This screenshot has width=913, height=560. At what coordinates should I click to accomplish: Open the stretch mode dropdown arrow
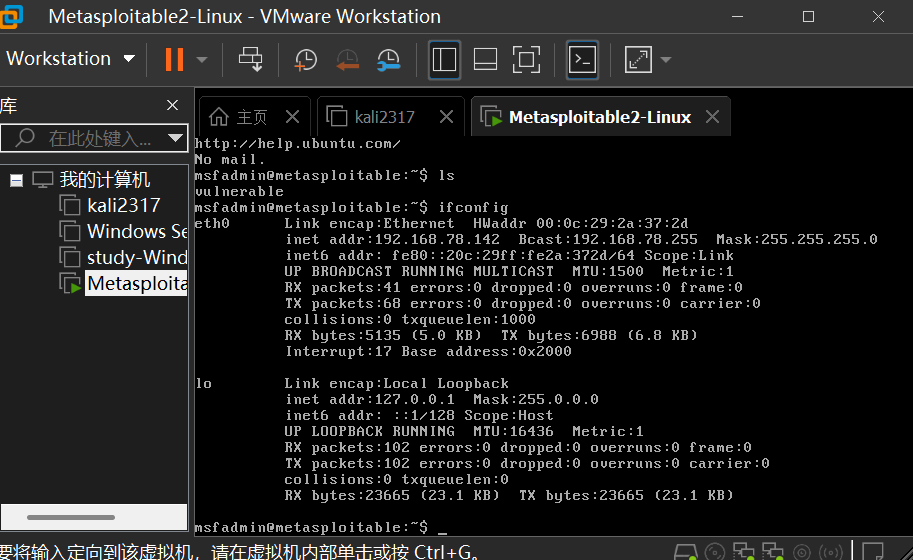666,59
